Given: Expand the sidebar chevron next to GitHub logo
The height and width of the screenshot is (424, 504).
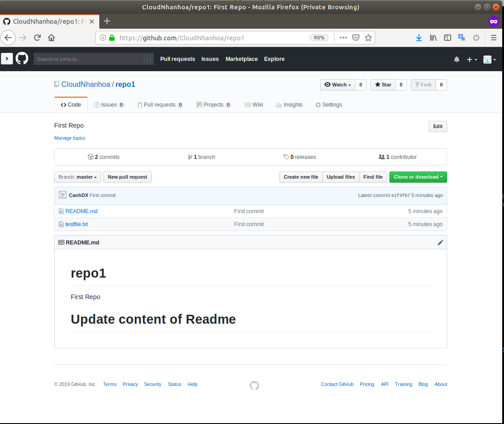Looking at the screenshot, I should coord(7,59).
